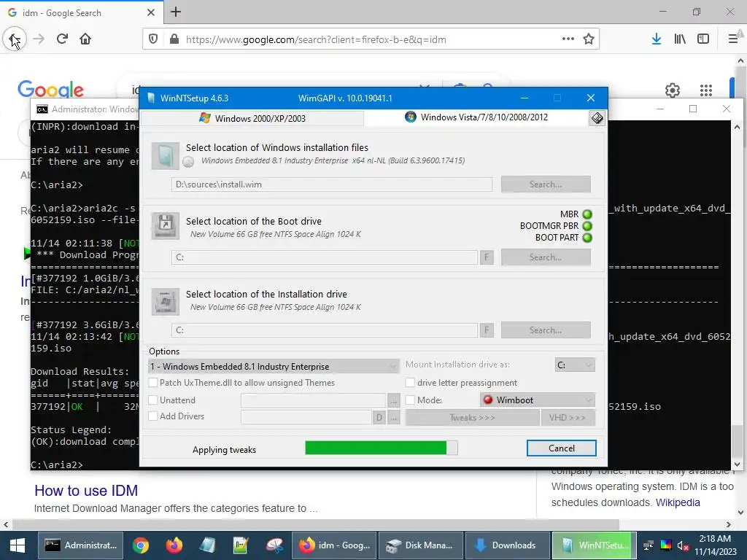Switch to Disk Management taskbar item
This screenshot has height=560, width=747.
[420, 545]
